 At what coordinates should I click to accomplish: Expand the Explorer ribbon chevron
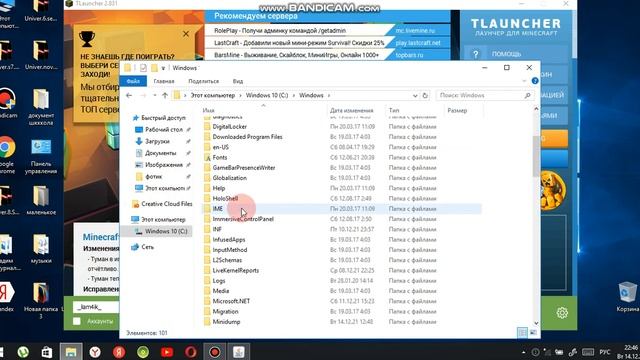point(524,81)
